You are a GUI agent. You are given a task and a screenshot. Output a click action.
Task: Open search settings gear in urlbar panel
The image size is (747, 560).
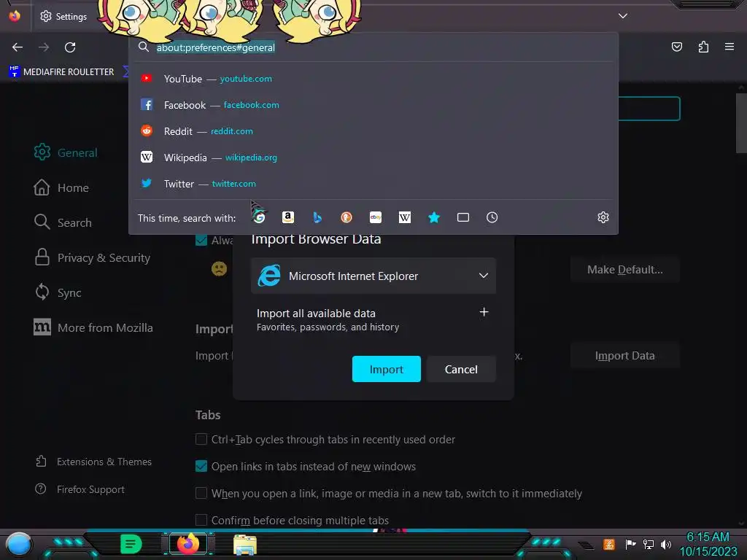click(x=603, y=217)
